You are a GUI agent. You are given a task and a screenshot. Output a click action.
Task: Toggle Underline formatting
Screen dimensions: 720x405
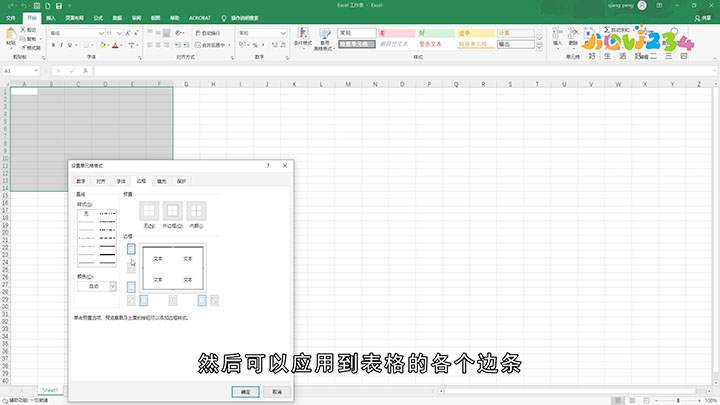70,45
